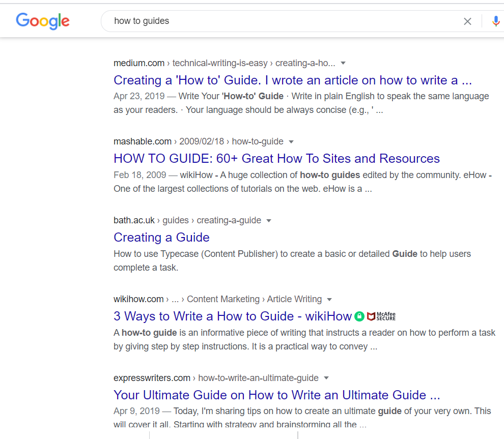
Task: Click the Google logo
Action: pyautogui.click(x=43, y=21)
